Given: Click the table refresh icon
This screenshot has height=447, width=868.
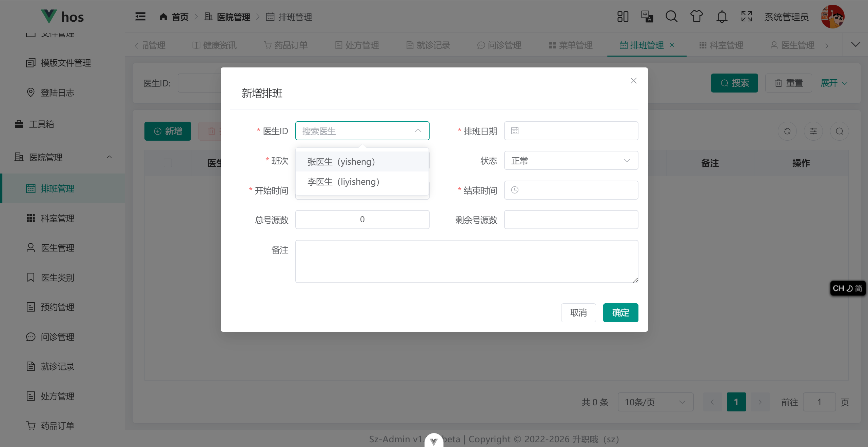Looking at the screenshot, I should (787, 131).
